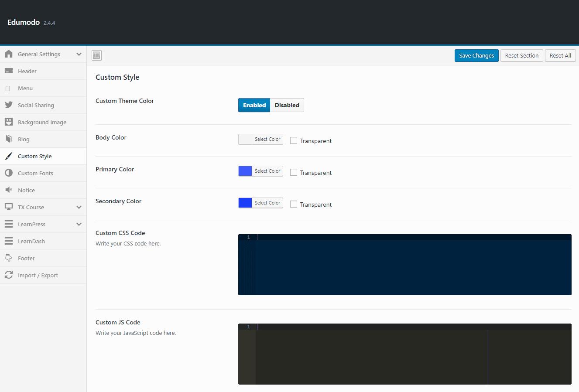The height and width of the screenshot is (392, 579).
Task: Click the expand-all options icon in toolbar
Action: click(x=96, y=55)
